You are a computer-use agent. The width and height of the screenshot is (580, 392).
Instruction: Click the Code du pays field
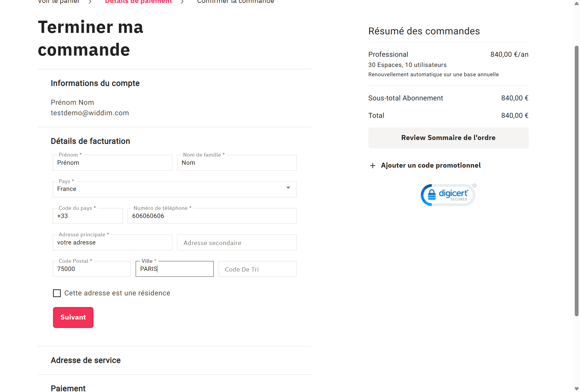point(87,216)
